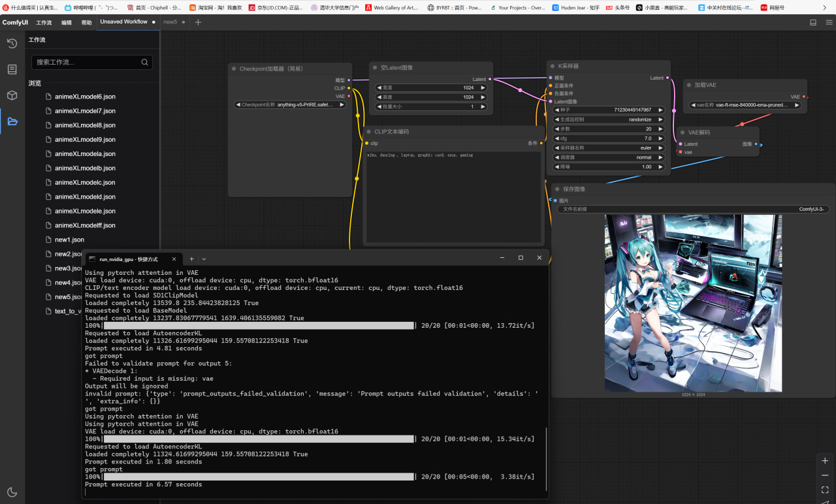Screen dimensions: 836x504
Task: Click the zoom in plus button on canvas
Action: pos(825,461)
